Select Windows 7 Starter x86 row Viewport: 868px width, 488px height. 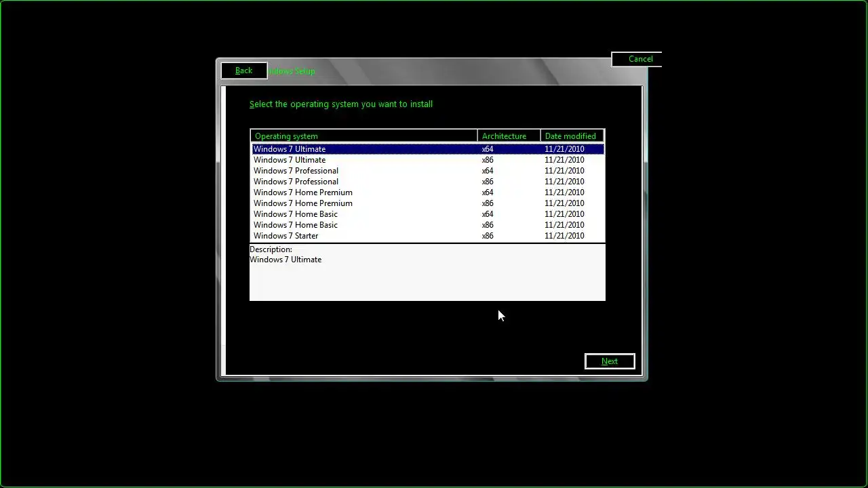(427, 236)
